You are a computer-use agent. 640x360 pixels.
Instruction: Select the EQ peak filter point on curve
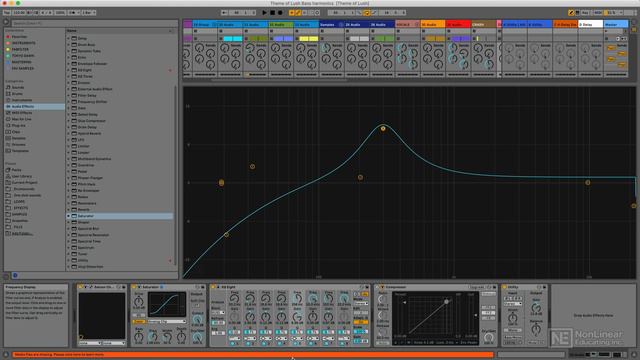[x=383, y=129]
